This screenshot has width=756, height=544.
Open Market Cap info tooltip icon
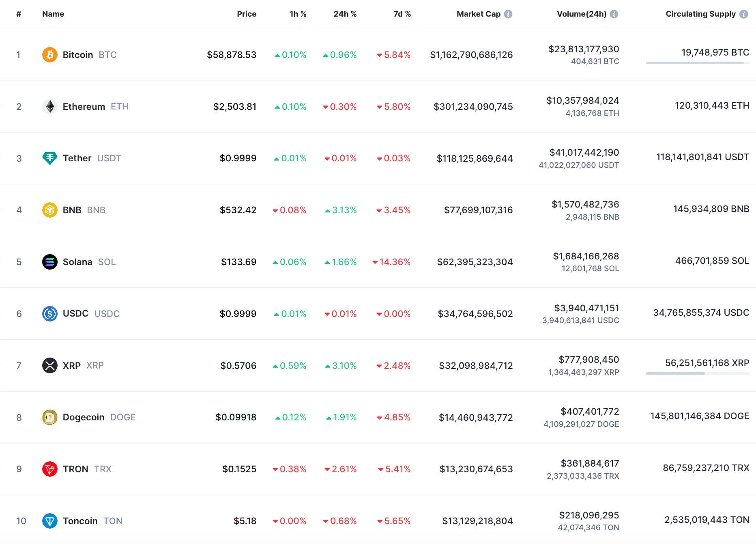click(x=508, y=14)
